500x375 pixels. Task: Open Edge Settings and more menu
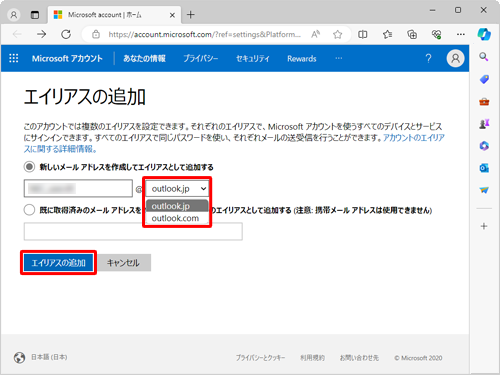461,34
